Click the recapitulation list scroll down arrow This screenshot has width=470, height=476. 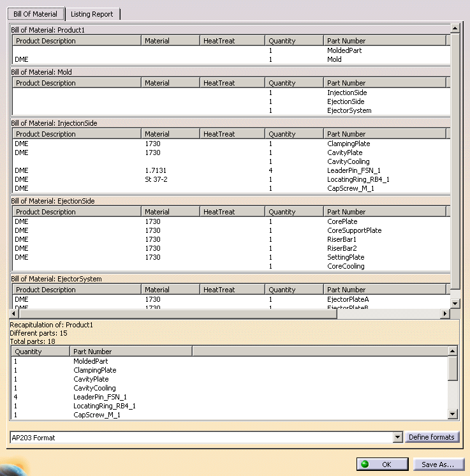[x=452, y=414]
